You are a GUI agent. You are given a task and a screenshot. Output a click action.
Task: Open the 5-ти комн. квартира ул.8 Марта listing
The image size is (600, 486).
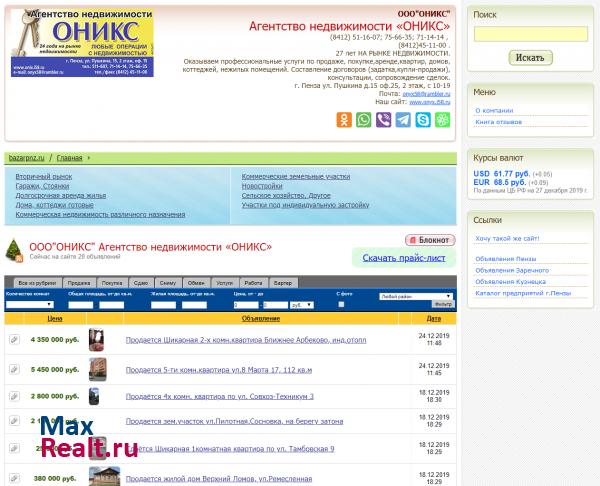219,370
